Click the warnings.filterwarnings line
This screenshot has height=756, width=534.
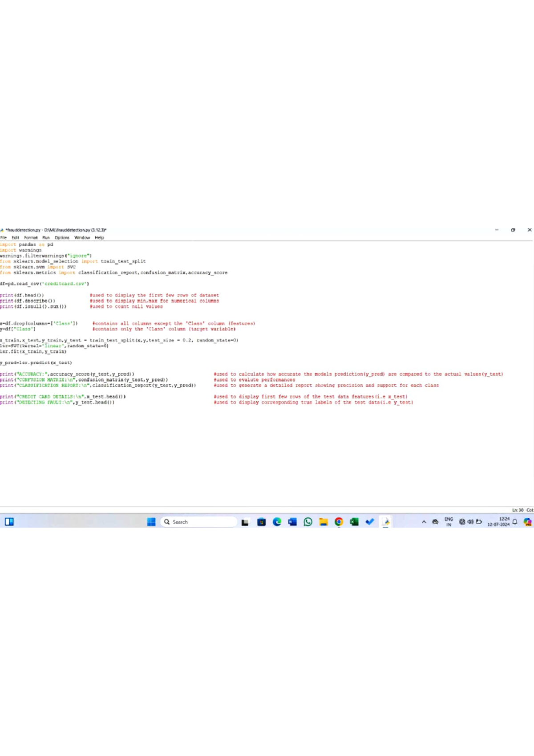point(46,256)
